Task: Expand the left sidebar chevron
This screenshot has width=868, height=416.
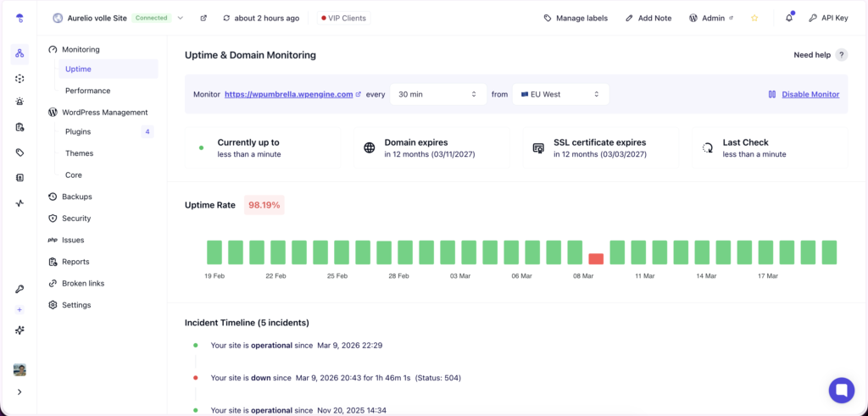Action: coord(19,391)
